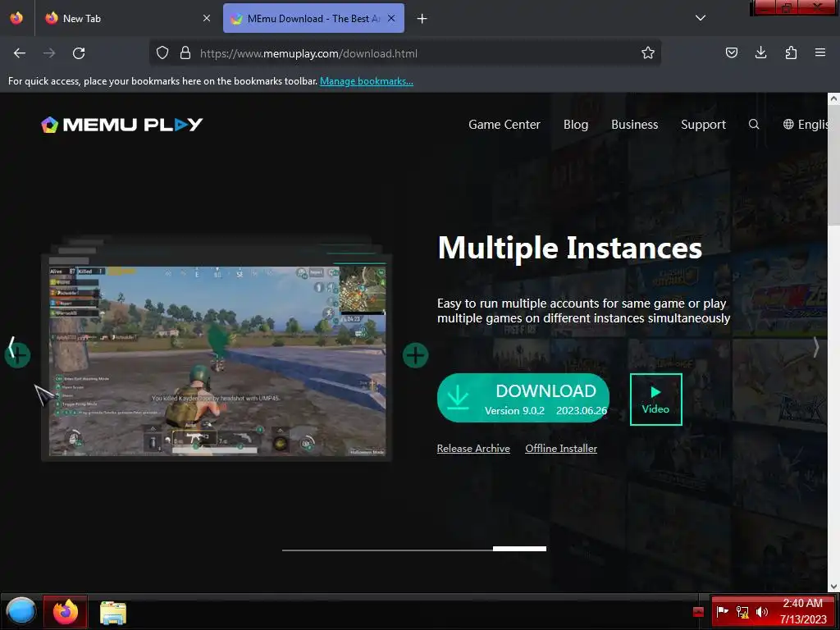Expand the list all tabs dropdown
840x630 pixels.
pos(701,18)
